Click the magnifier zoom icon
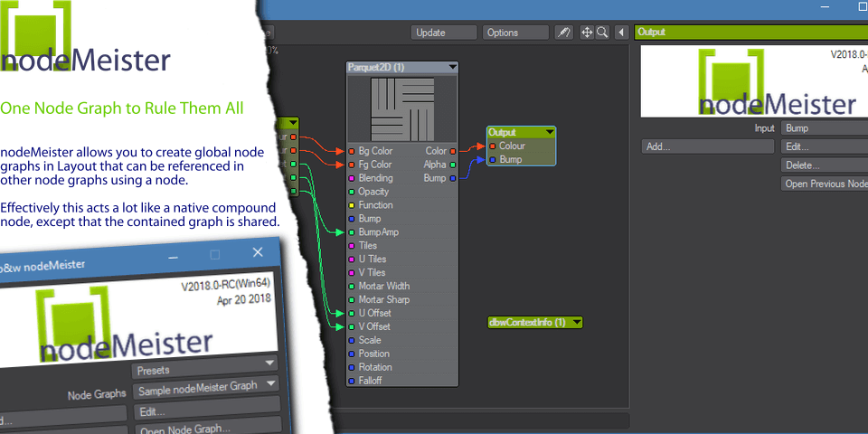Image resolution: width=868 pixels, height=434 pixels. click(601, 33)
